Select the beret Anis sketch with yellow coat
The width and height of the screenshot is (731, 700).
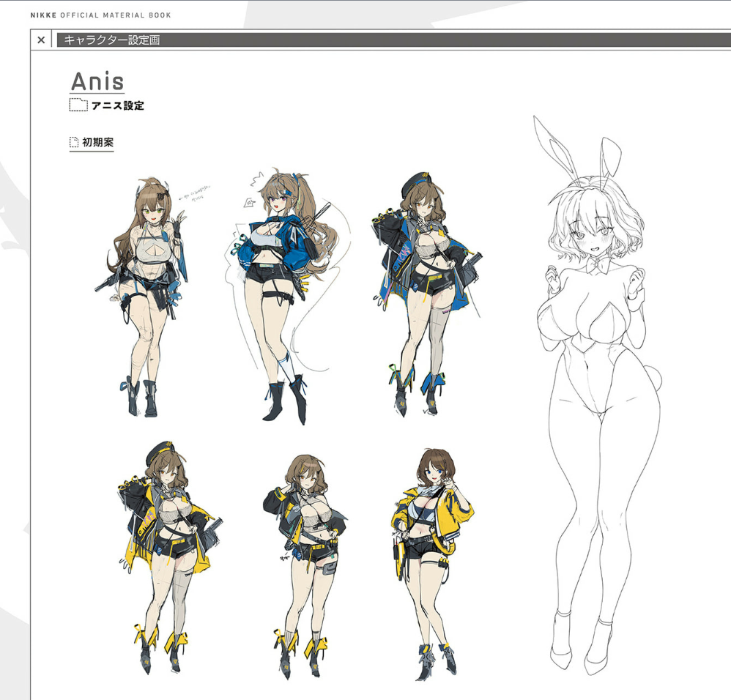pyautogui.click(x=170, y=557)
